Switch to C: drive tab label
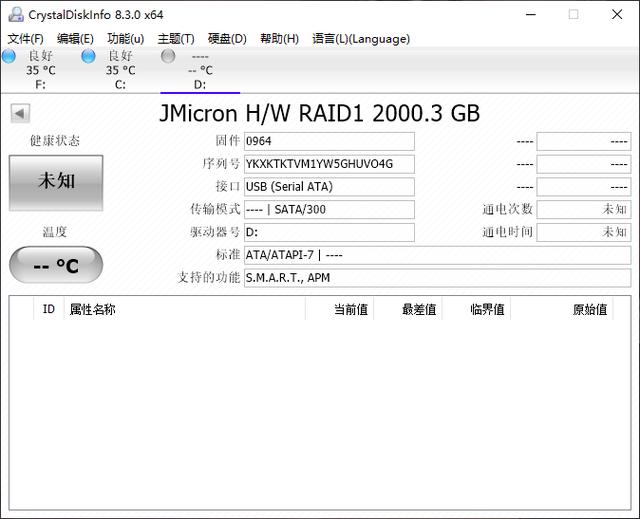Screen dimensions: 640x519 pyautogui.click(x=120, y=85)
